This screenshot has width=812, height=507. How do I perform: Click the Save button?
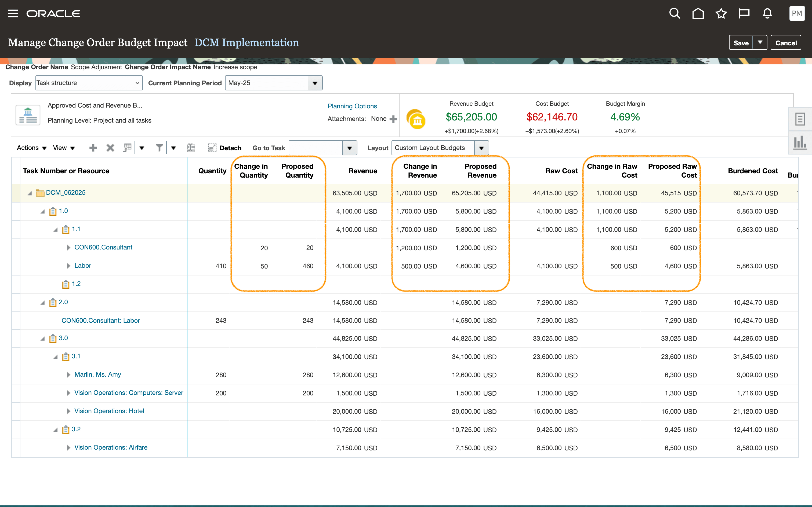(742, 43)
